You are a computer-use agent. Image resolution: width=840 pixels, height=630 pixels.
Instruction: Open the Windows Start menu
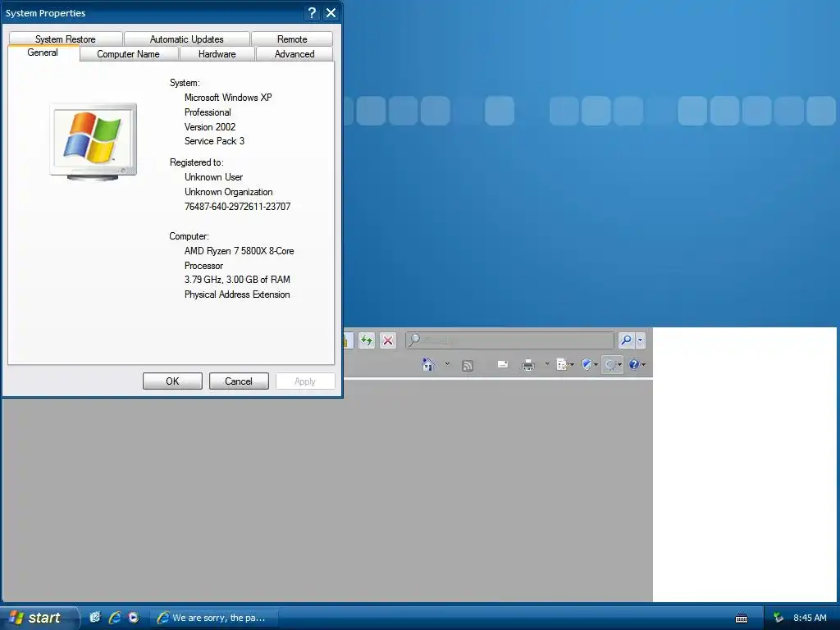pos(39,618)
